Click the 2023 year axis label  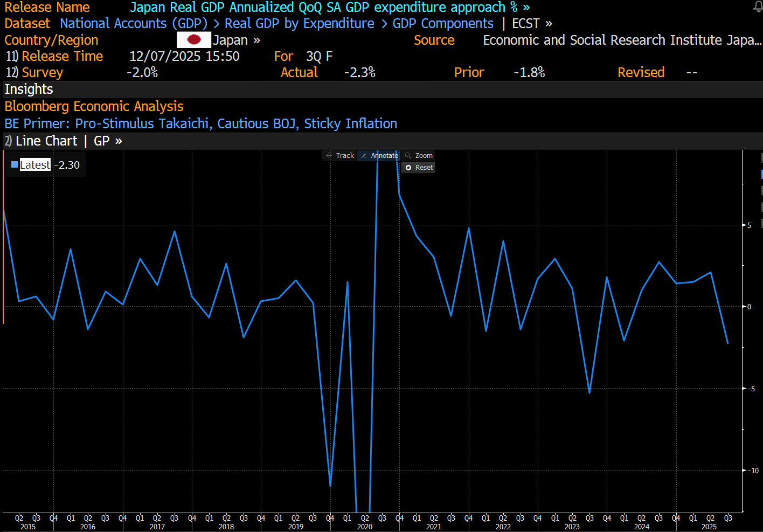572,527
